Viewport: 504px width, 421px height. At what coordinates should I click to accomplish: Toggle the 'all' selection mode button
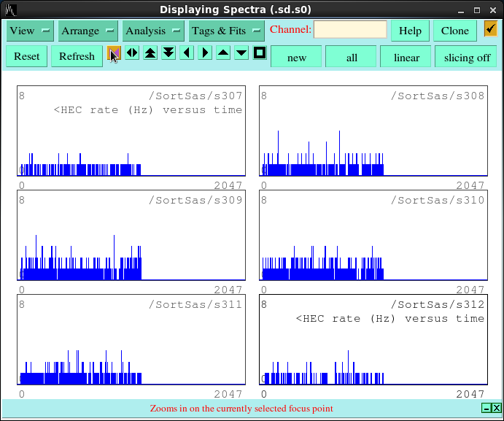(352, 57)
